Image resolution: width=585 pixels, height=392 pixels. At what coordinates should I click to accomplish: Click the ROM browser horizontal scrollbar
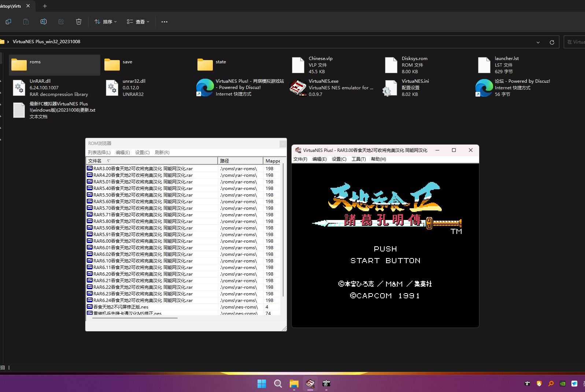135,318
